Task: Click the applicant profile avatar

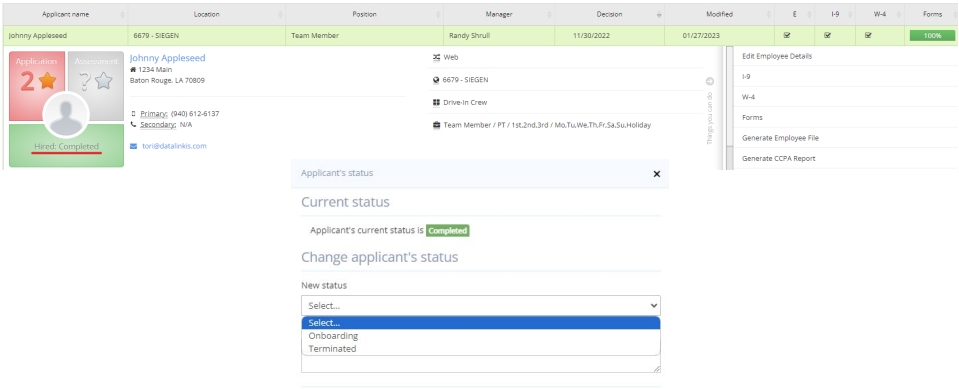Action: pos(66,115)
